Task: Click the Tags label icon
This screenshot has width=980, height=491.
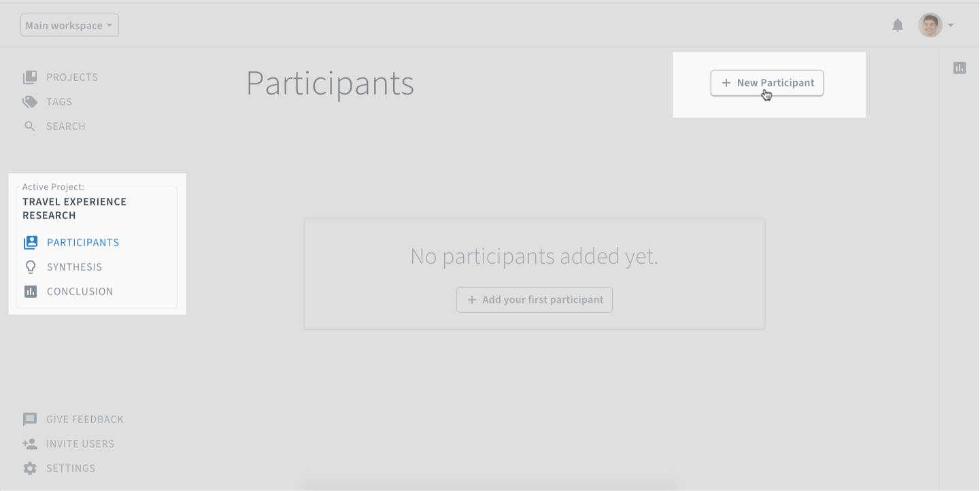Action: (30, 102)
